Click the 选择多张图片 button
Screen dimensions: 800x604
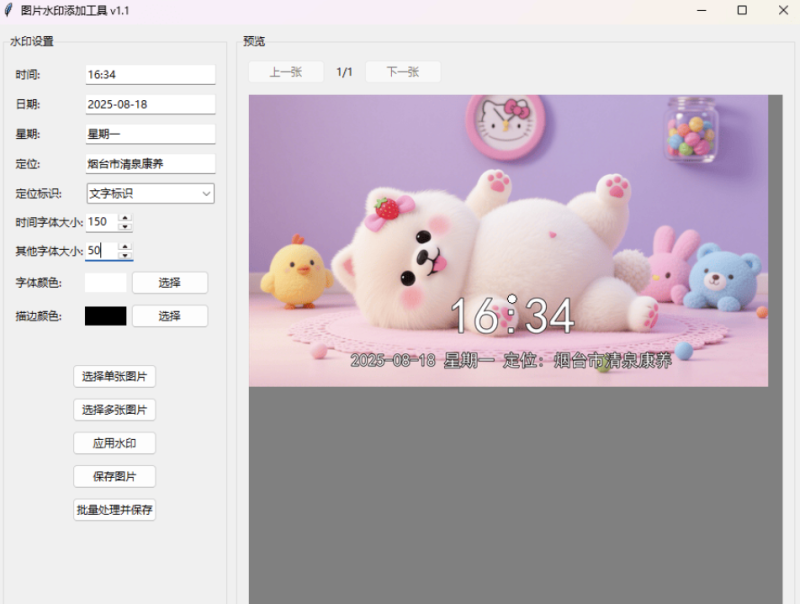pos(114,410)
